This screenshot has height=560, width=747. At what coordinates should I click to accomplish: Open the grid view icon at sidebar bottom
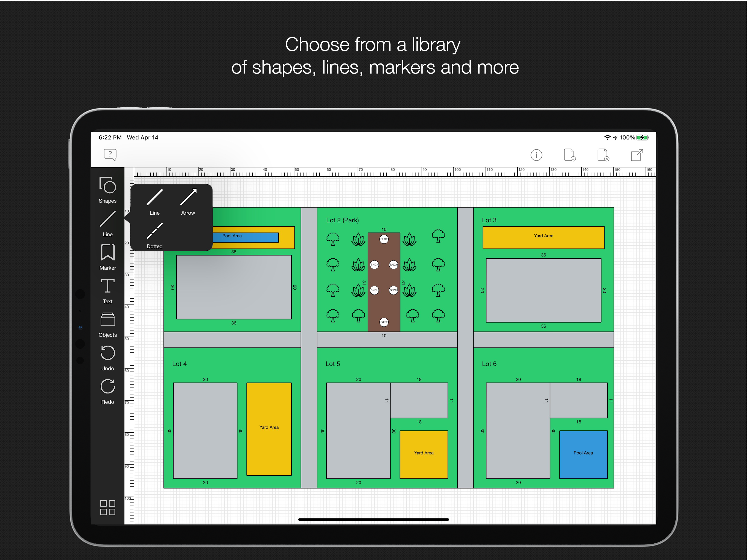pos(107,507)
